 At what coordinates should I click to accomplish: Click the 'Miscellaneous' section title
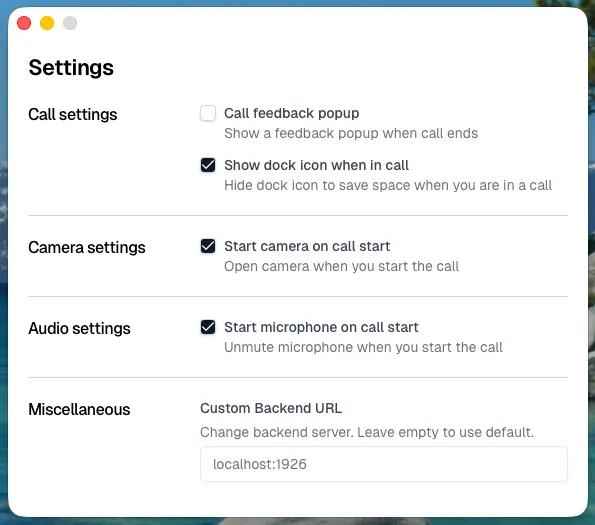79,409
